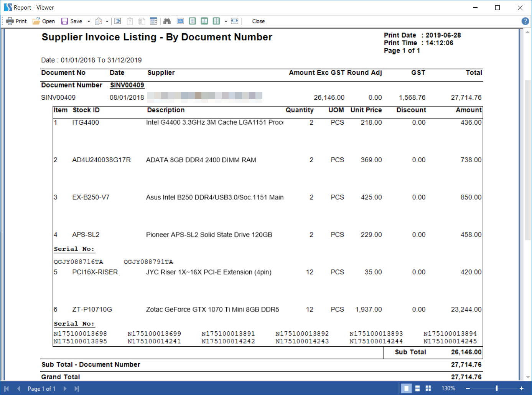Screen dimensions: 532x395
Task: Go to next page arrow
Action: coord(65,388)
